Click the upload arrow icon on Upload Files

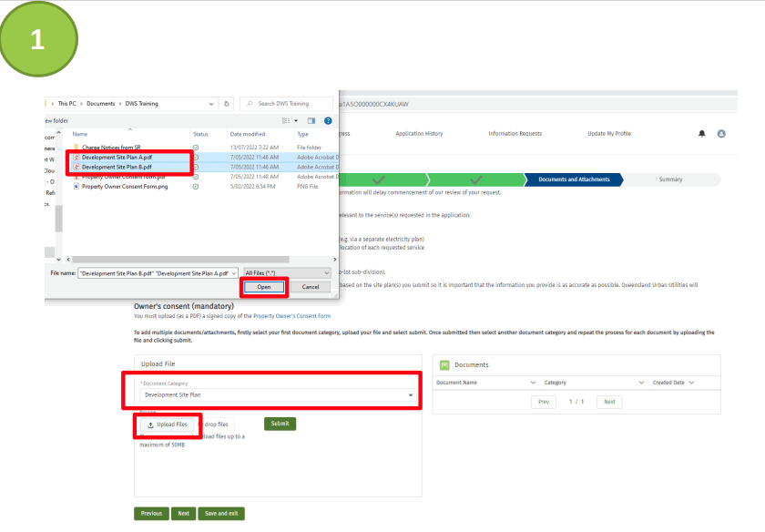(x=150, y=424)
